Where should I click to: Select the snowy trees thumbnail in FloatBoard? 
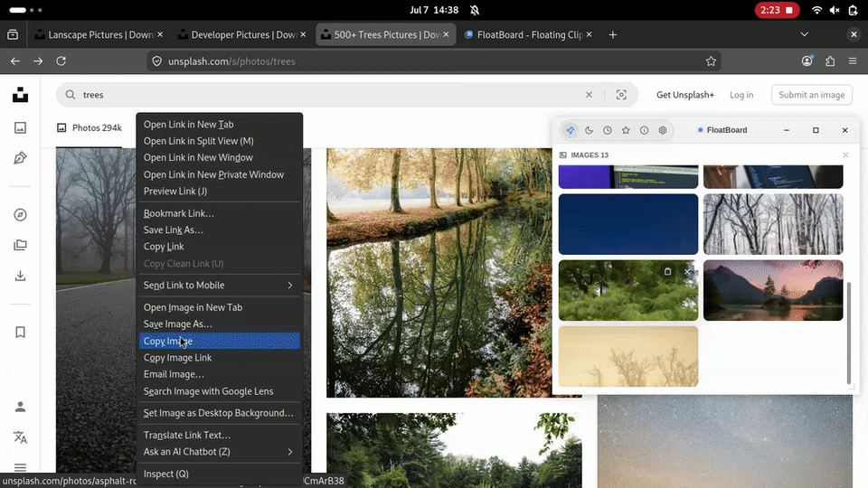773,224
